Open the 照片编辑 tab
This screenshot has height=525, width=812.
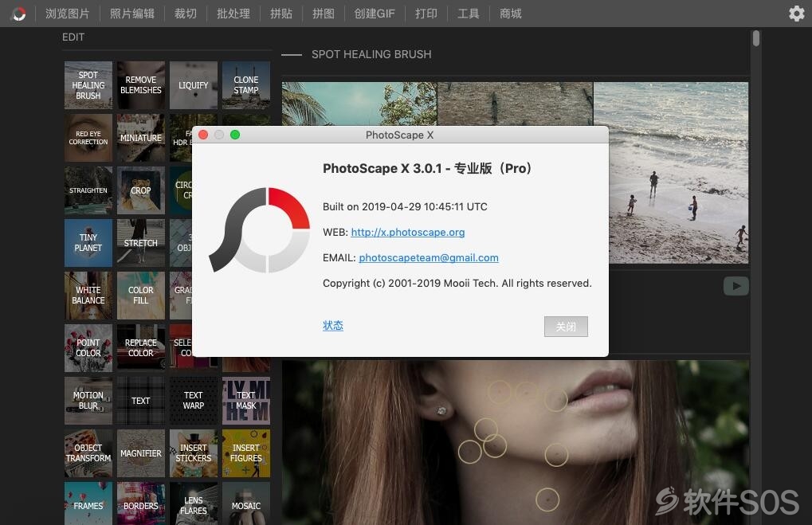point(132,14)
